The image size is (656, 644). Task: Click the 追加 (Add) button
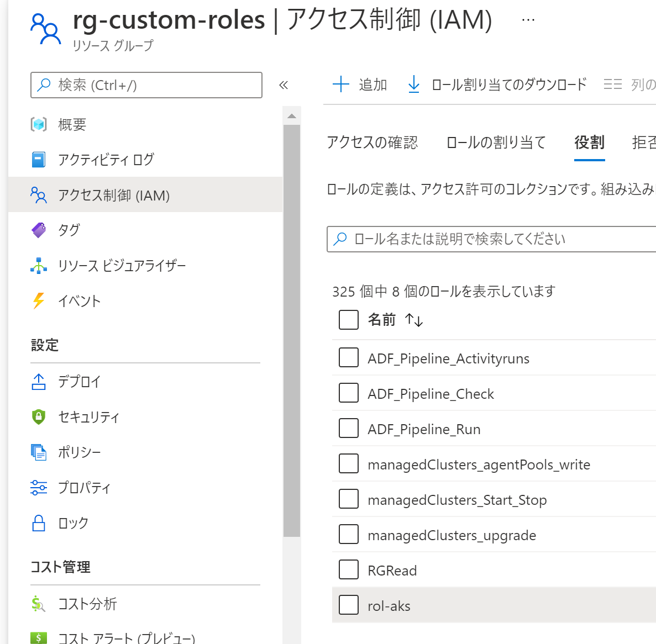(360, 85)
